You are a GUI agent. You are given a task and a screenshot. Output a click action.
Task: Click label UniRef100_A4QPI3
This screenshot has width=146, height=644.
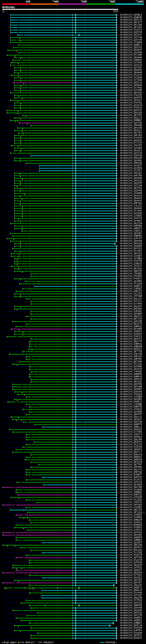[x=131, y=286]
